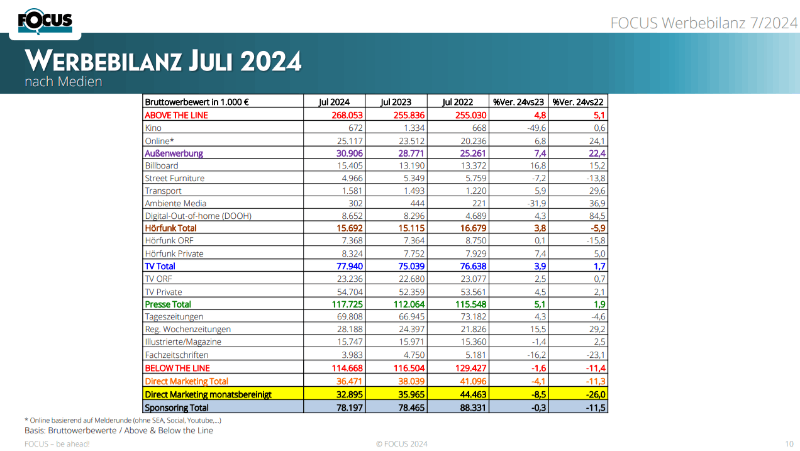Click the Sponsoring Total value 78.197
The image size is (800, 451).
[x=349, y=408]
